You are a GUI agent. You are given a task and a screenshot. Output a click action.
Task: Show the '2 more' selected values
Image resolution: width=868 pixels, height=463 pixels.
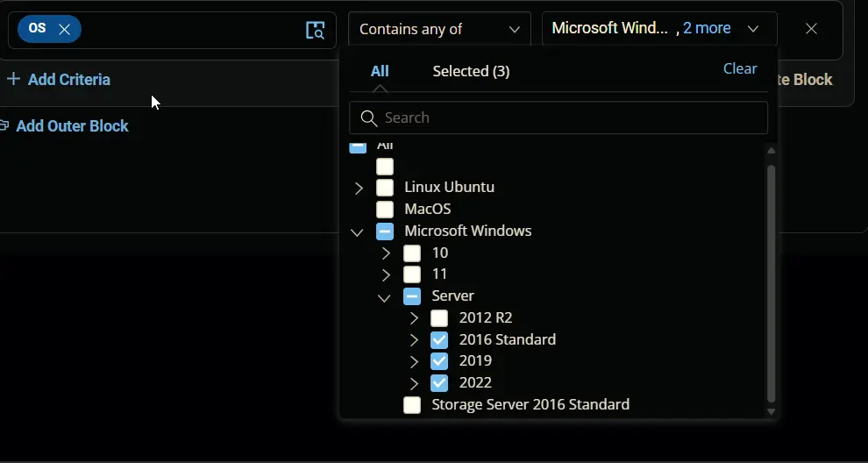pos(707,28)
